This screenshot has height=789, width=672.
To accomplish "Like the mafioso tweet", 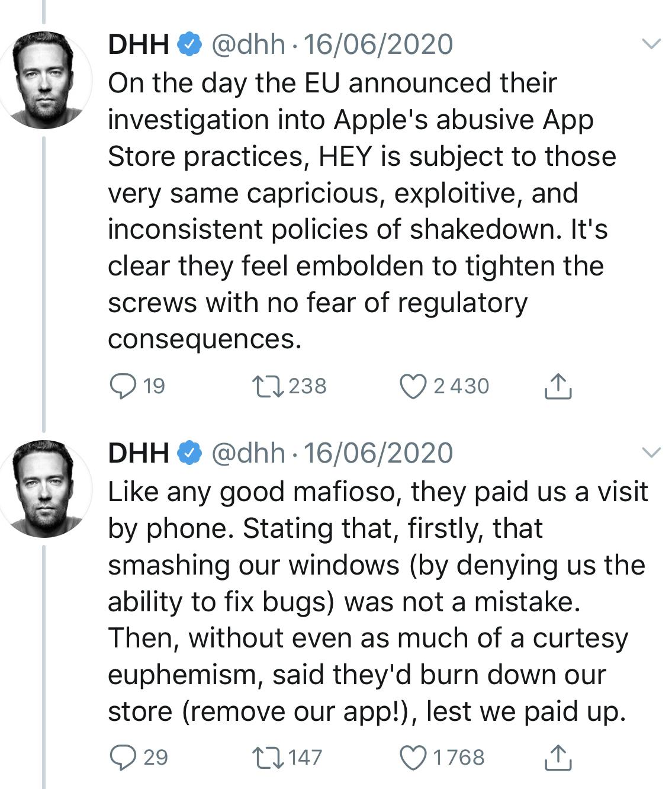I will tap(411, 757).
